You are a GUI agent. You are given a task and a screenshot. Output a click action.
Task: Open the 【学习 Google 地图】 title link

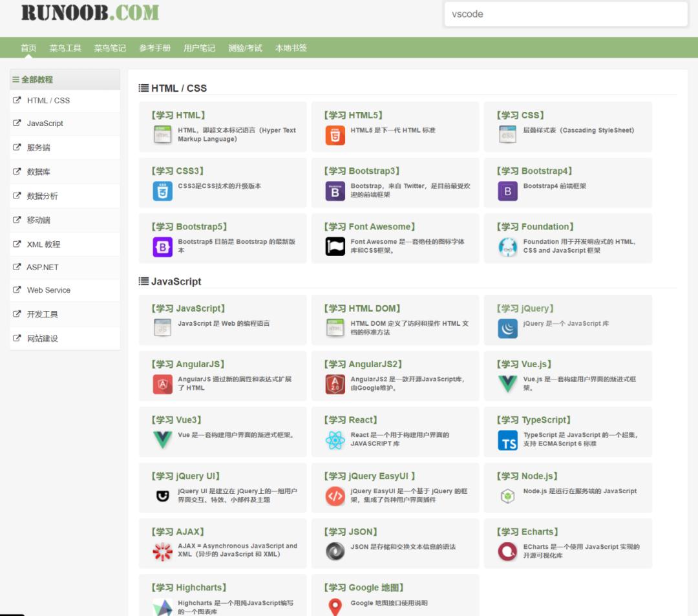tap(364, 588)
